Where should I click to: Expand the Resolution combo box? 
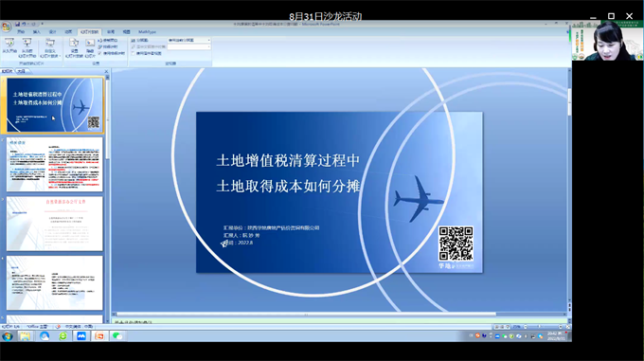tap(188, 40)
